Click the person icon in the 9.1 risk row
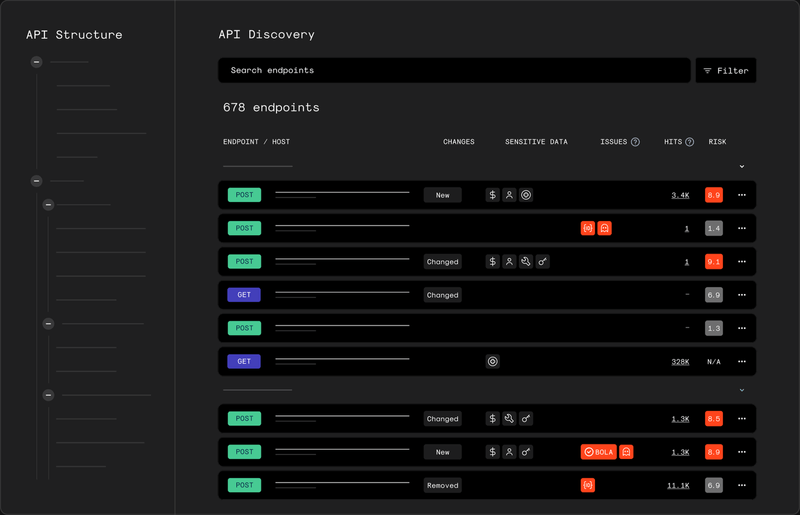 tap(509, 262)
